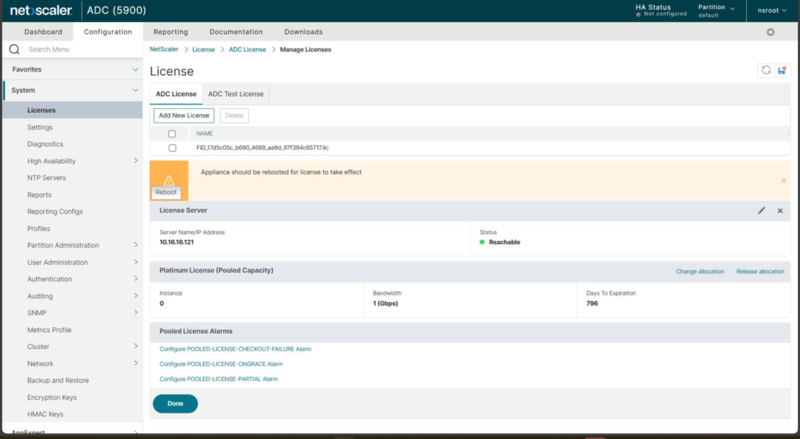Click the 1 (Gbps) bandwidth value

coord(385,303)
